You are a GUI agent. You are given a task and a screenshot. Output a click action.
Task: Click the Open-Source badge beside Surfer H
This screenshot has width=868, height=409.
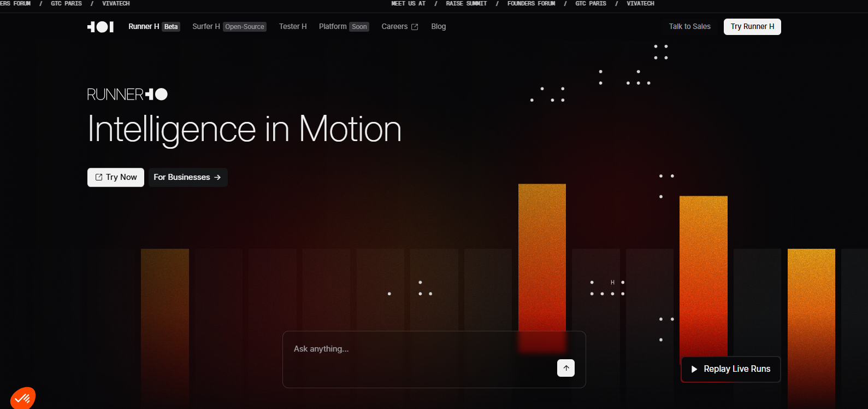tap(245, 27)
